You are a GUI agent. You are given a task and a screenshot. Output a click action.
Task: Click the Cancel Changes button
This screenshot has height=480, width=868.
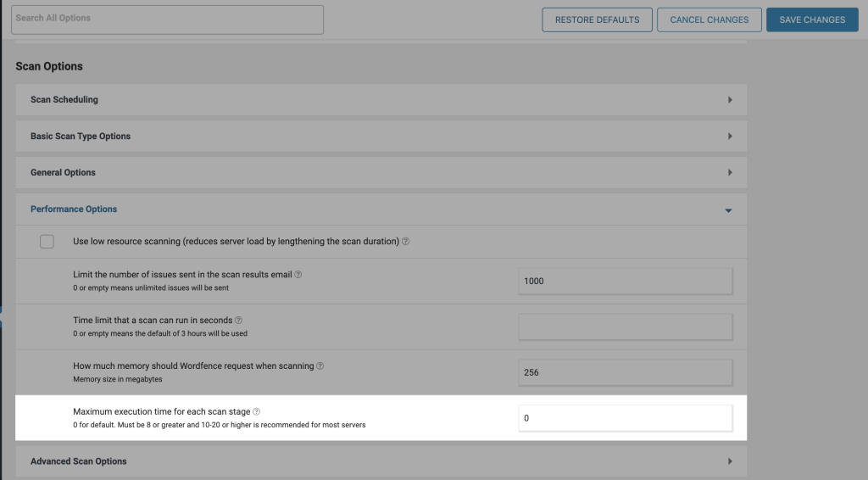[709, 20]
